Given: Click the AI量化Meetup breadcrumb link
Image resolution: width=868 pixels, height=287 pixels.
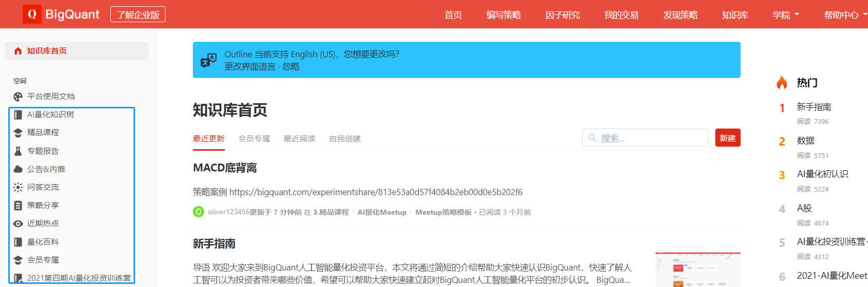Looking at the screenshot, I should click(382, 212).
